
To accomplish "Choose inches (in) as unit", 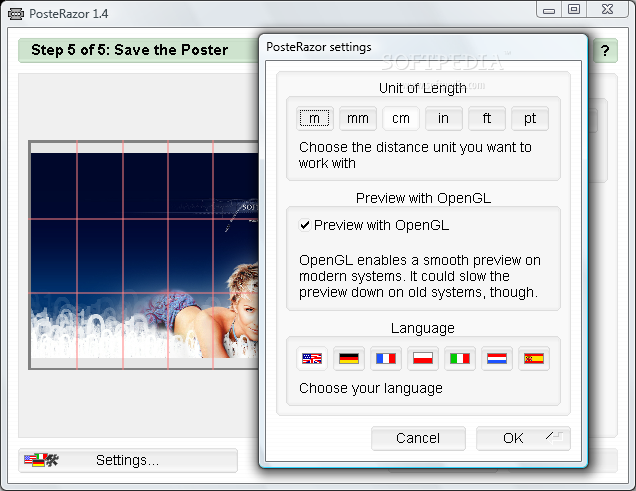I will (x=443, y=118).
